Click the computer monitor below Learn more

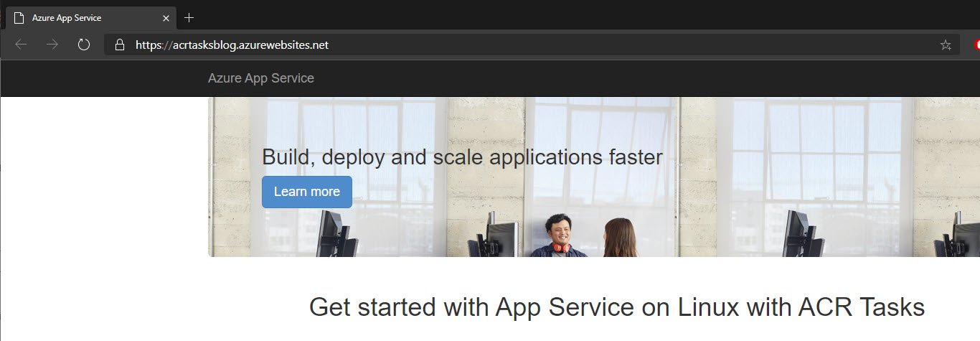click(x=331, y=232)
